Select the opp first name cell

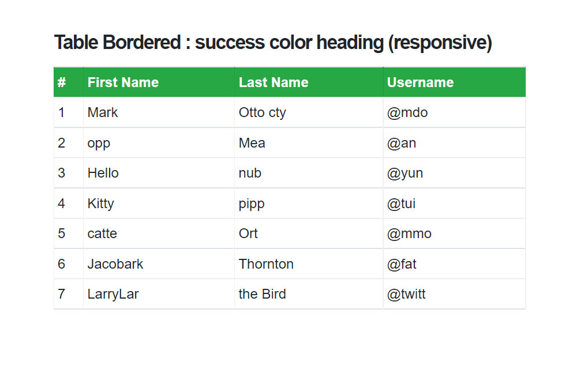click(159, 143)
